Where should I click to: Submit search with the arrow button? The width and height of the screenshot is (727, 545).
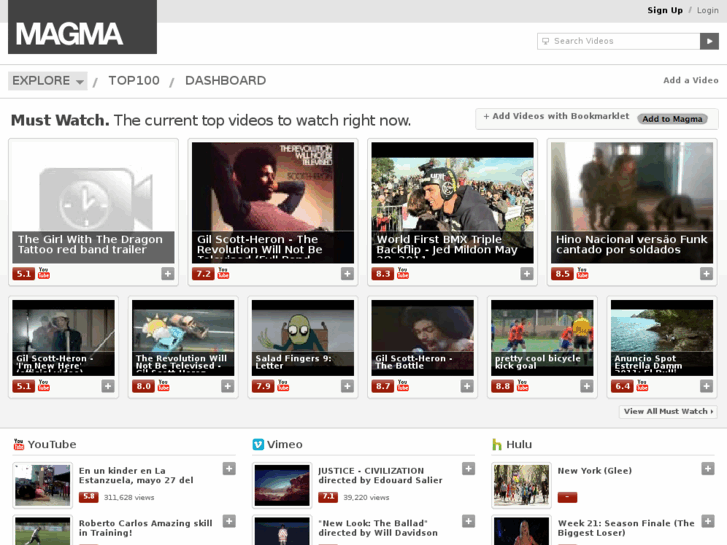coord(709,41)
